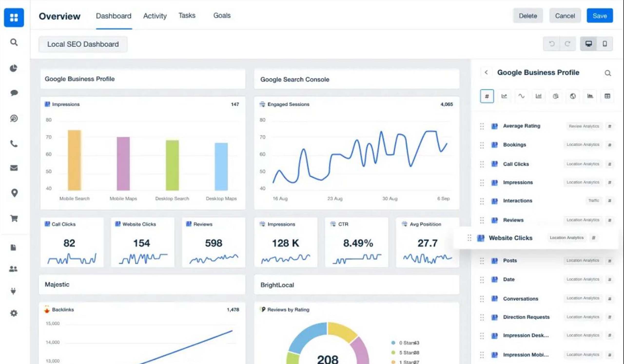Select the globe map widget type icon
Viewport: 624px width, 364px height.
[573, 96]
